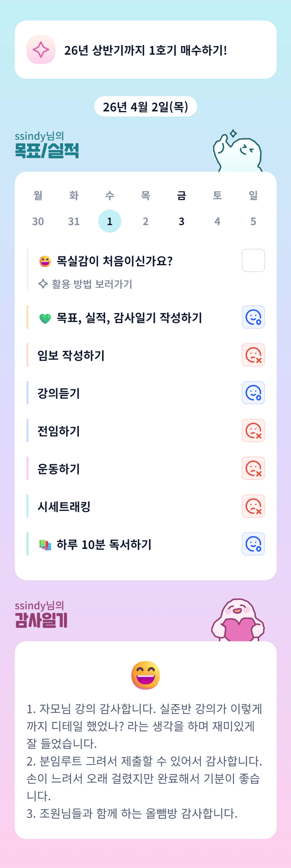Open the 활용 방법 보러가기 link
Image resolution: width=291 pixels, height=868 pixels.
[92, 284]
